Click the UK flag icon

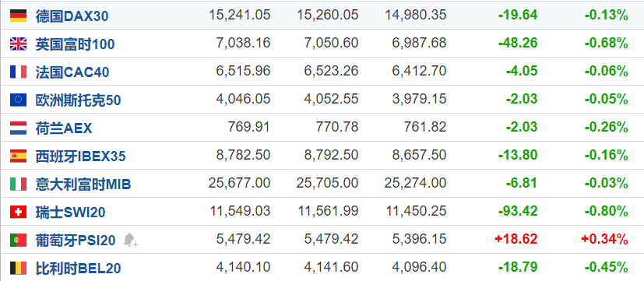18,44
